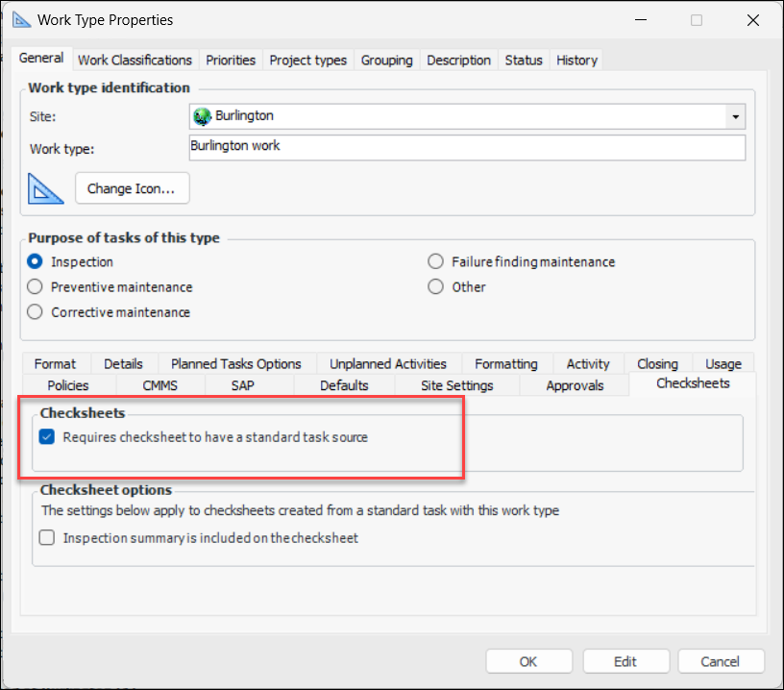The width and height of the screenshot is (784, 690).
Task: Click the Change Icon button
Action: pyautogui.click(x=132, y=188)
